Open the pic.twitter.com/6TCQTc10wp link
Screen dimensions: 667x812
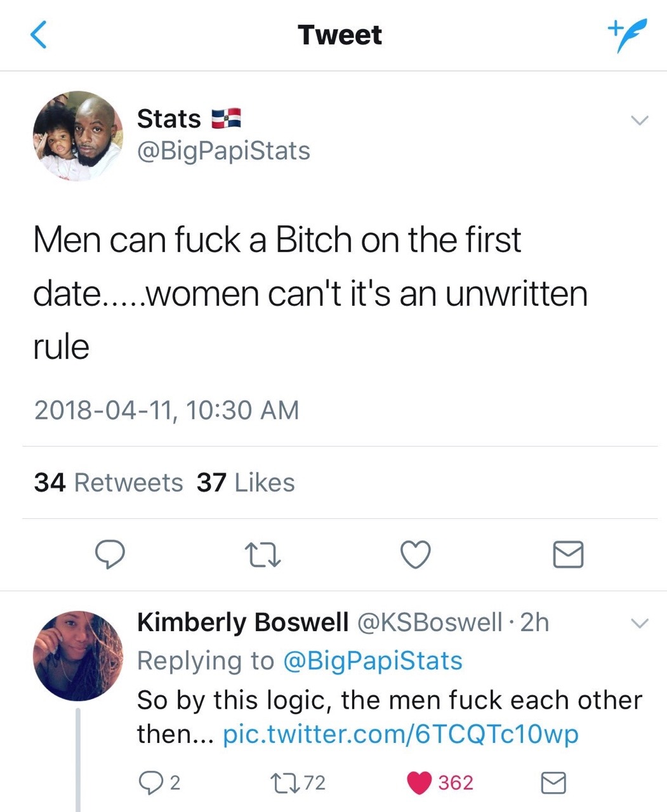pyautogui.click(x=400, y=734)
